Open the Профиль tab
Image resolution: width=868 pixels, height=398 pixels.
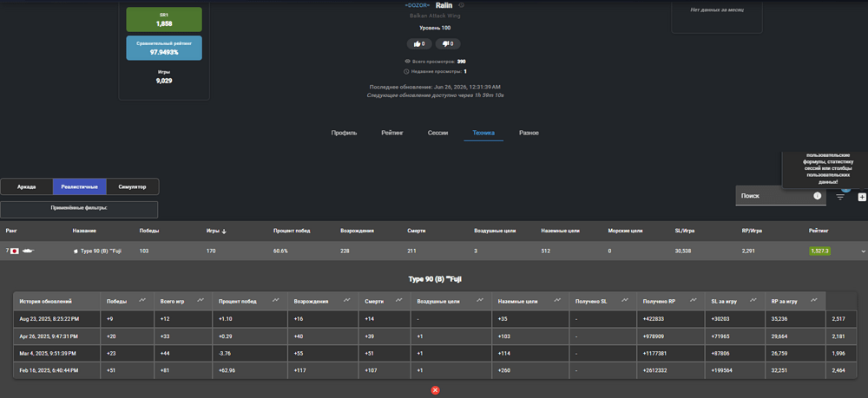(x=344, y=133)
